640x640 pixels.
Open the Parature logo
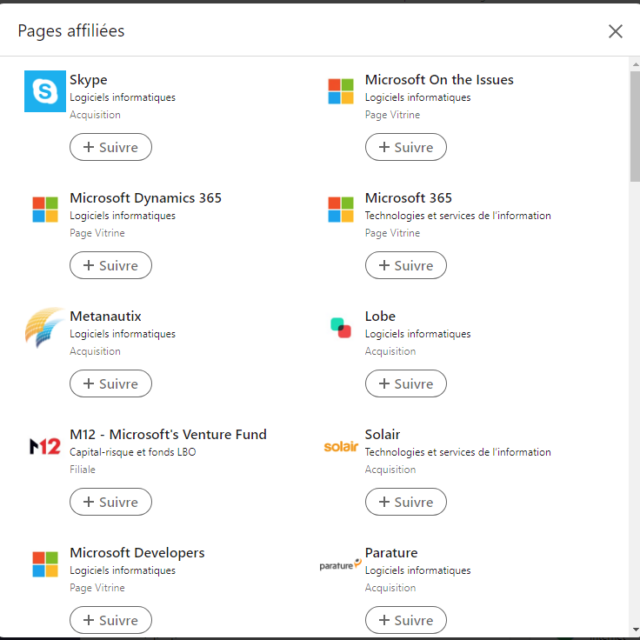(x=340, y=564)
